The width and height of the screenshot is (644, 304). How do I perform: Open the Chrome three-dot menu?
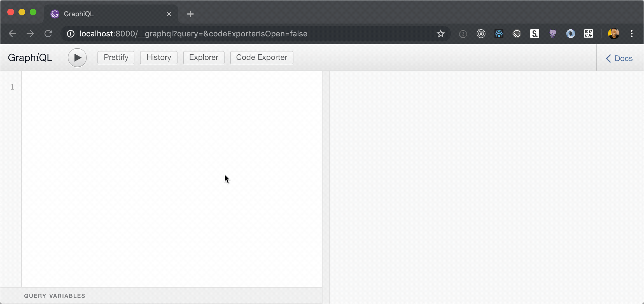[632, 34]
